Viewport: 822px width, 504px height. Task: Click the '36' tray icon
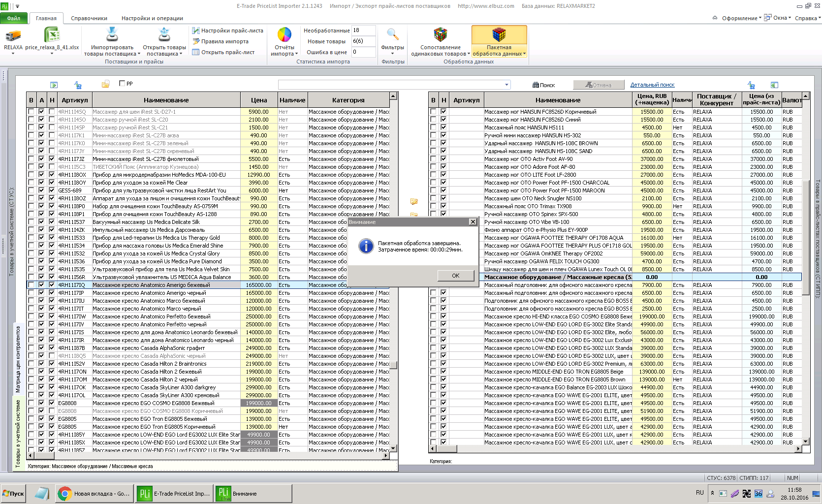click(758, 494)
